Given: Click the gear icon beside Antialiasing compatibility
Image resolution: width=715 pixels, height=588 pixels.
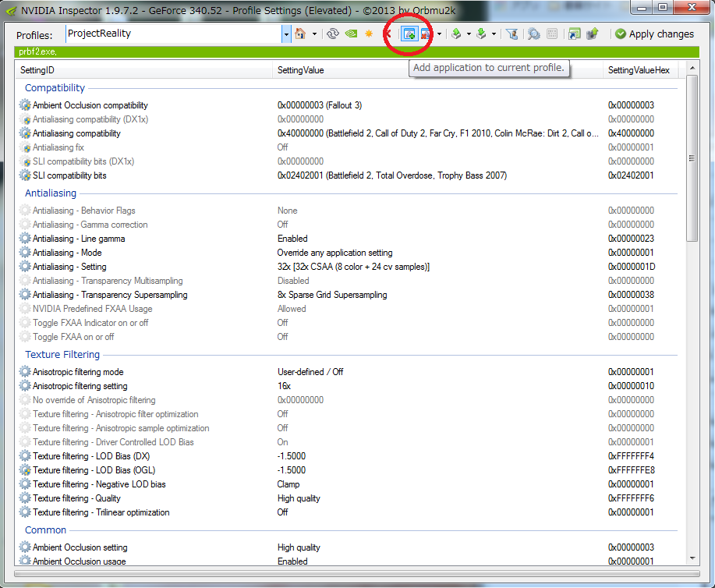Looking at the screenshot, I should (25, 133).
